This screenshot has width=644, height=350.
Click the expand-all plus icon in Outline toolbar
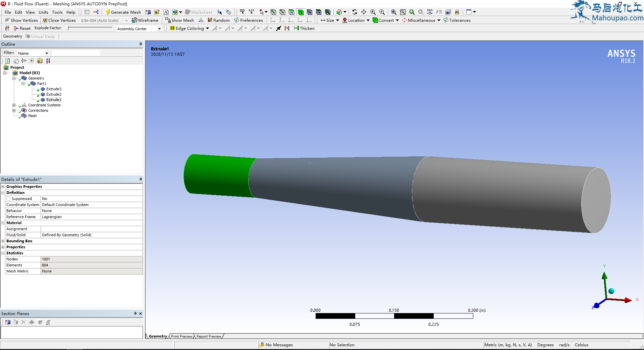32,61
